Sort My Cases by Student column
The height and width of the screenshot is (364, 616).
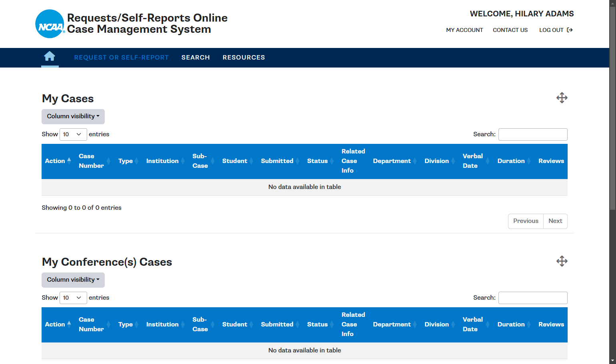(238, 161)
